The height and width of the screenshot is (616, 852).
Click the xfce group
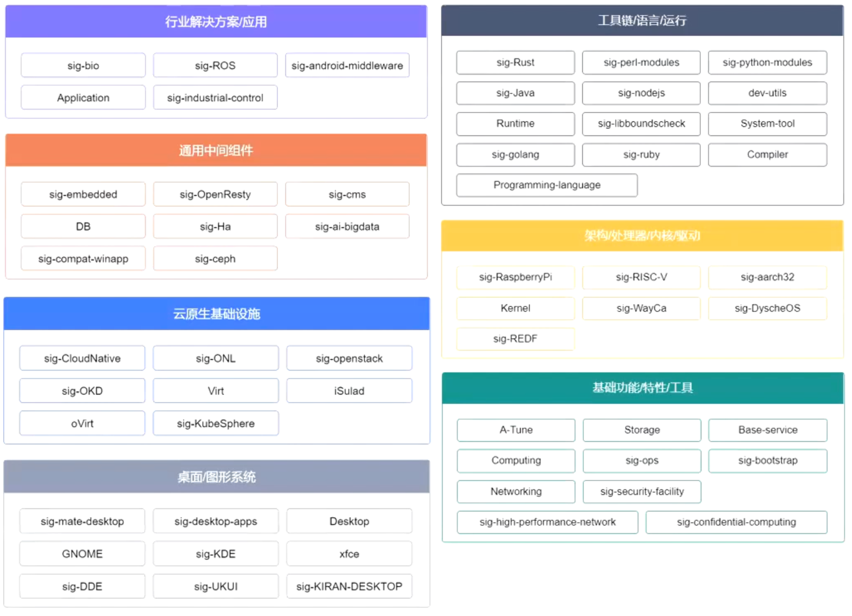click(x=350, y=554)
